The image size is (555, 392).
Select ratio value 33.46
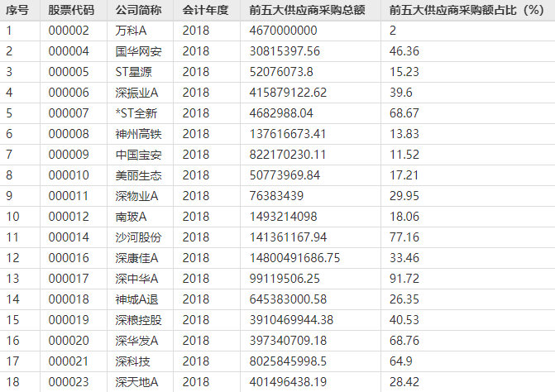tap(404, 258)
